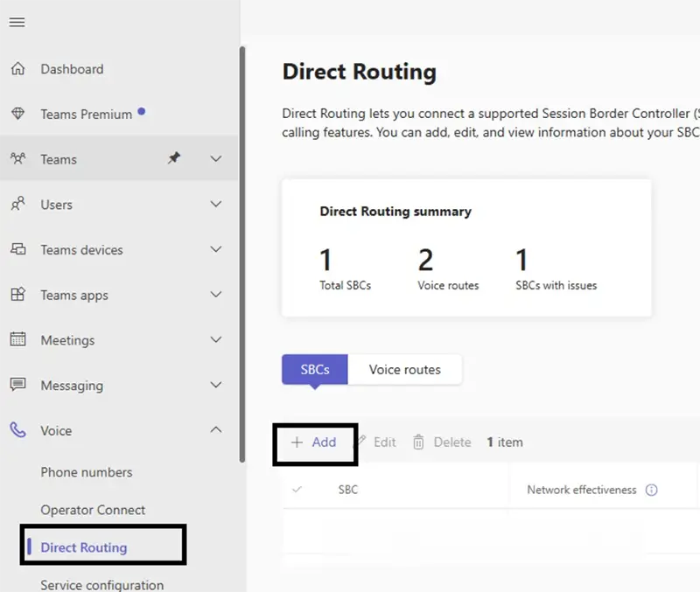Select all SBC rows checkmark
The image size is (700, 592).
coord(297,490)
